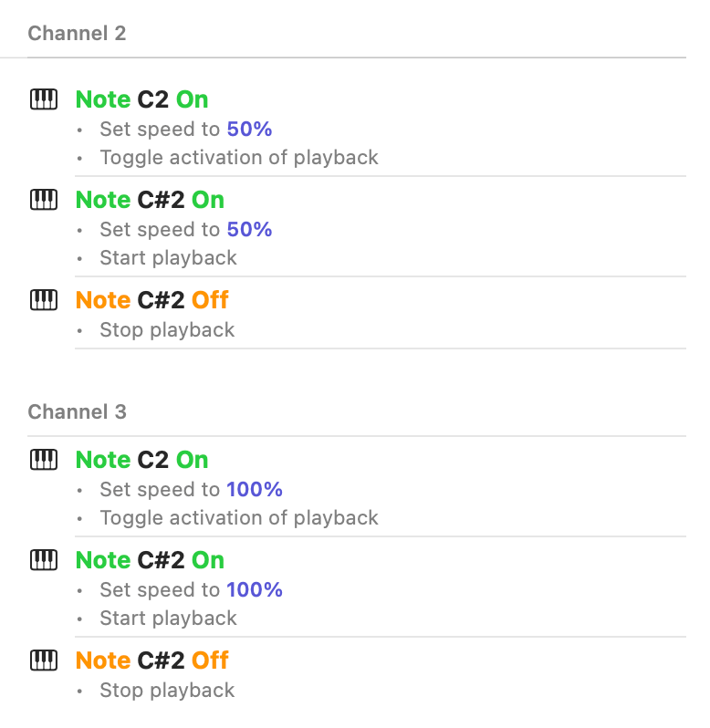
Task: Select piano icon of Channel 3 Note C2 On
Action: 44,460
